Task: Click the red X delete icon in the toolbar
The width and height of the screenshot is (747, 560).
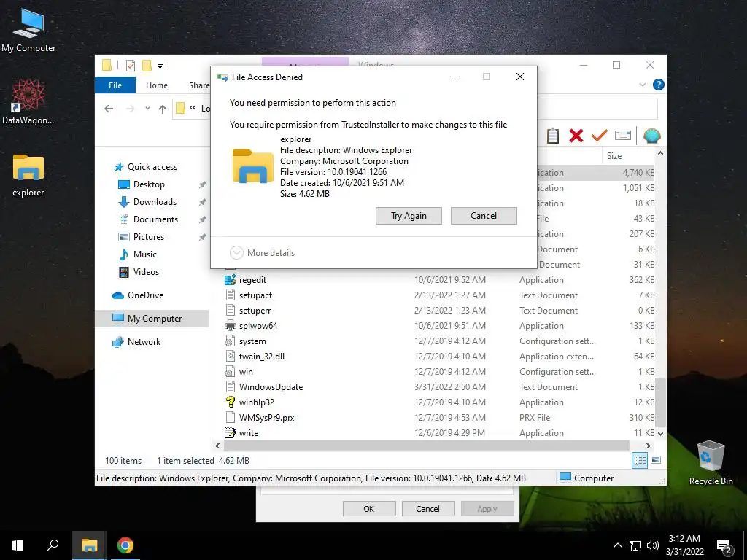Action: 576,136
